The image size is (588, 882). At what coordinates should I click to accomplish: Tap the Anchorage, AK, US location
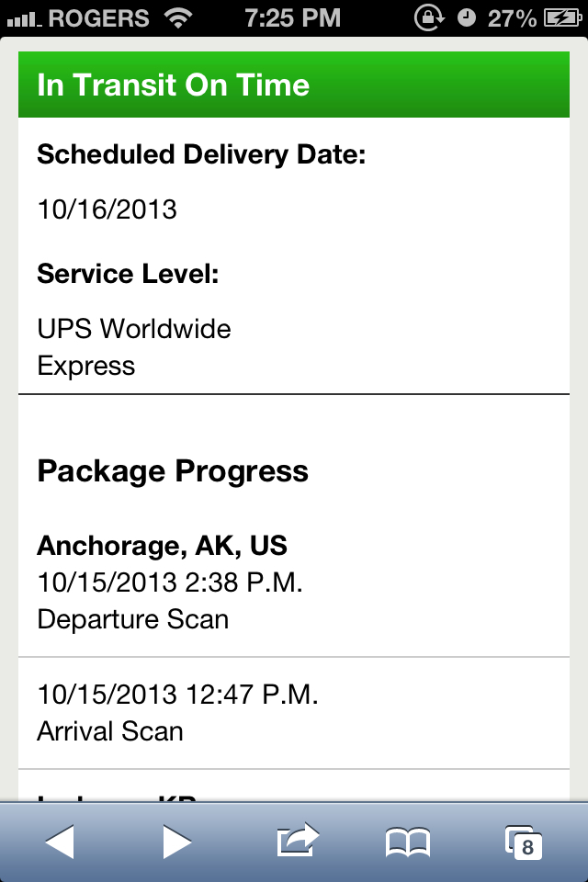162,546
